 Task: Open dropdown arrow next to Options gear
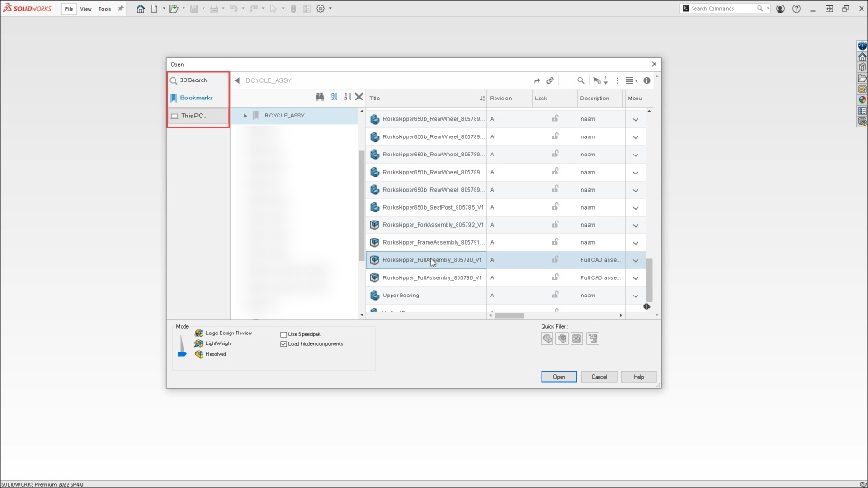331,8
